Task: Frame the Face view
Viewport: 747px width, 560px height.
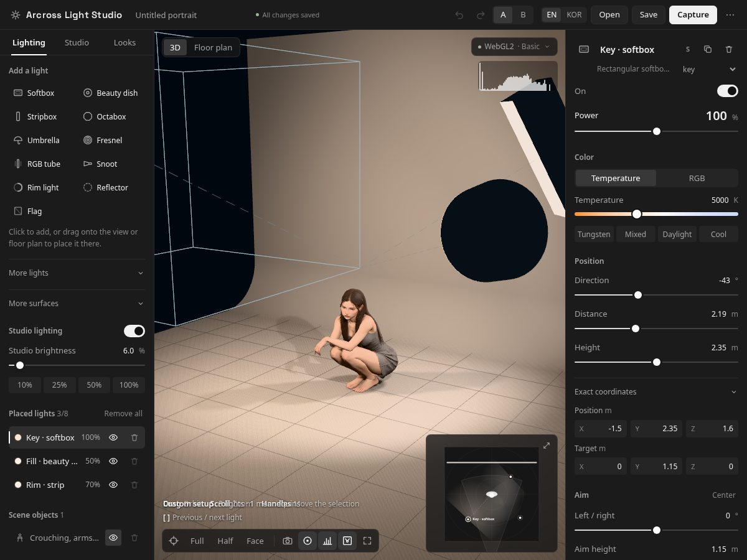Action: point(255,541)
